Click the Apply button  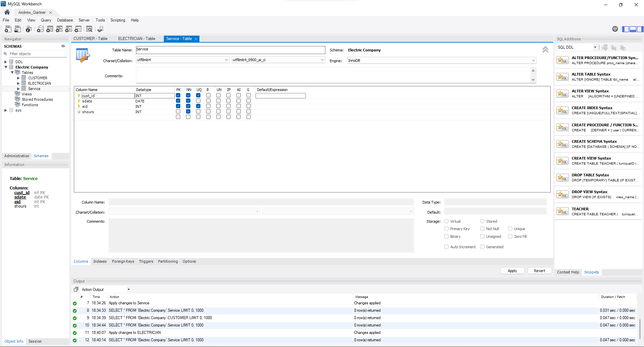point(512,271)
